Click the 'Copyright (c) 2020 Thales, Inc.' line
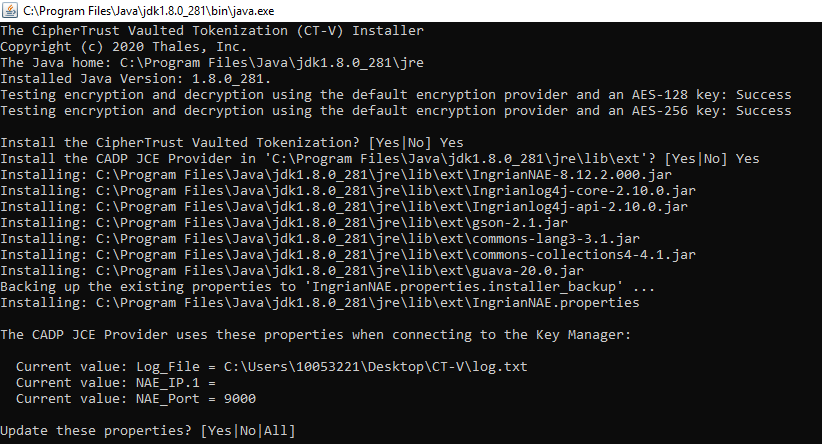Viewport: 822px width, 444px height. 123,47
